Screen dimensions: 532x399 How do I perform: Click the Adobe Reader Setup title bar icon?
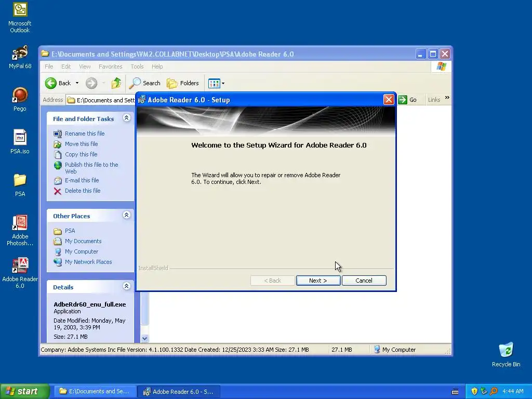tap(142, 100)
